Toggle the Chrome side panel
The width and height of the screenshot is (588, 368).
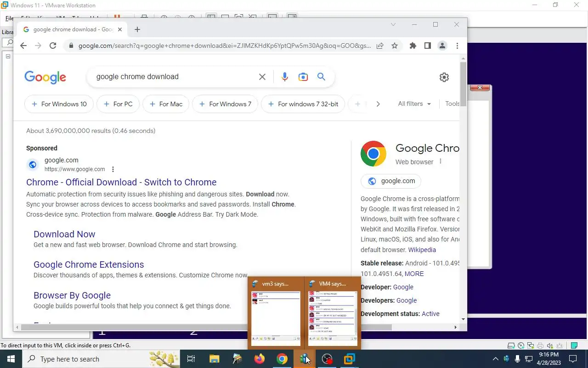point(428,46)
